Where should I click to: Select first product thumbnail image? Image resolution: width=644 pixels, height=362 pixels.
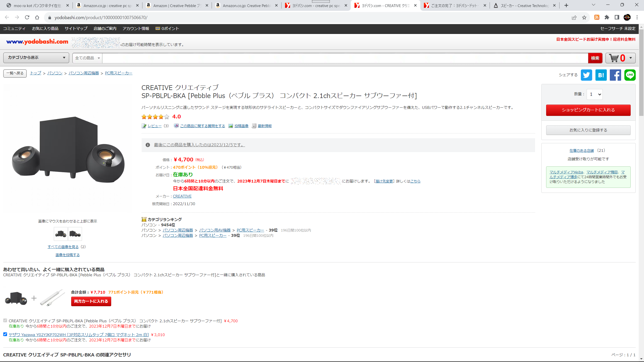pyautogui.click(x=61, y=234)
